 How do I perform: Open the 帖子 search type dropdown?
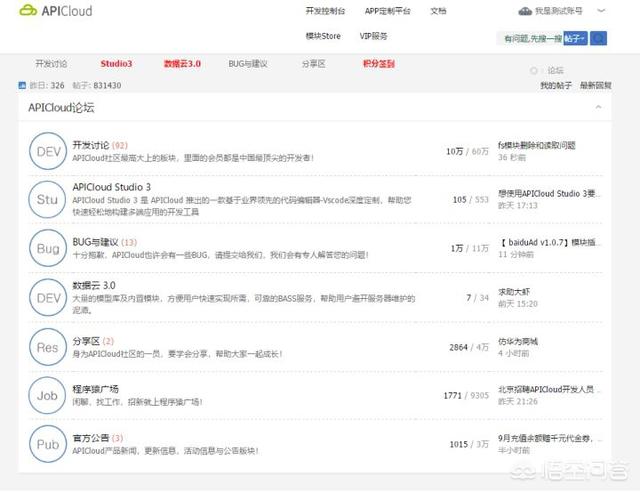[574, 38]
